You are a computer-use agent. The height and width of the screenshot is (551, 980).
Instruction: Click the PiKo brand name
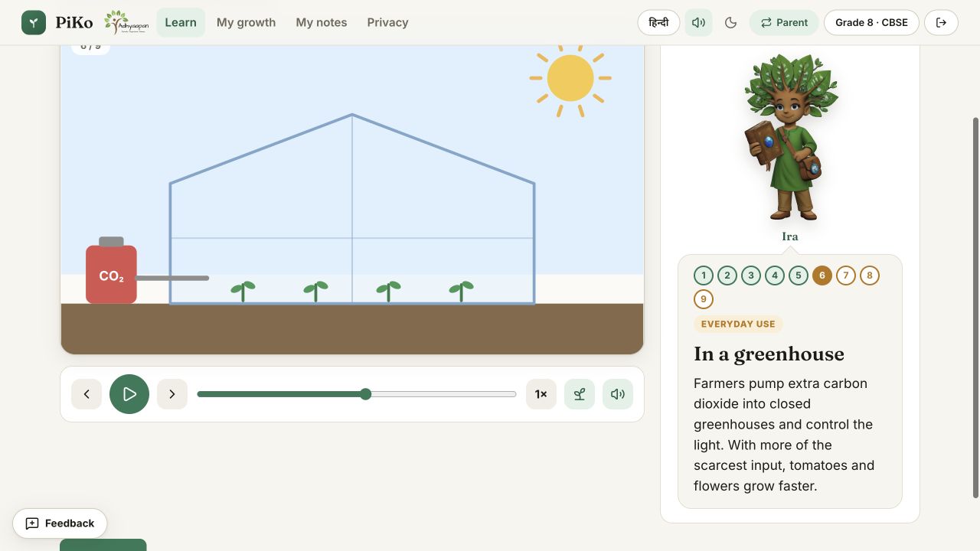click(74, 23)
